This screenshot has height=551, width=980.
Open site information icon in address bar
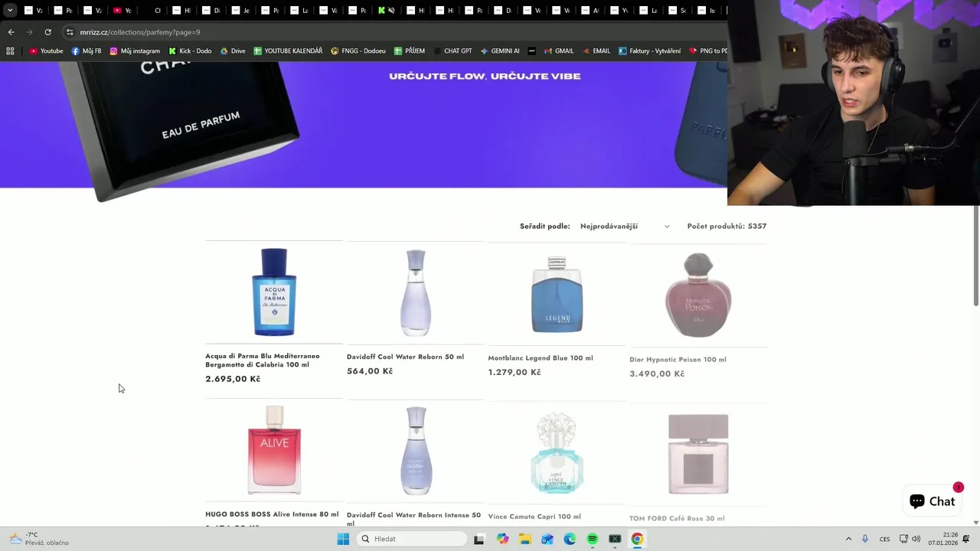(x=70, y=32)
